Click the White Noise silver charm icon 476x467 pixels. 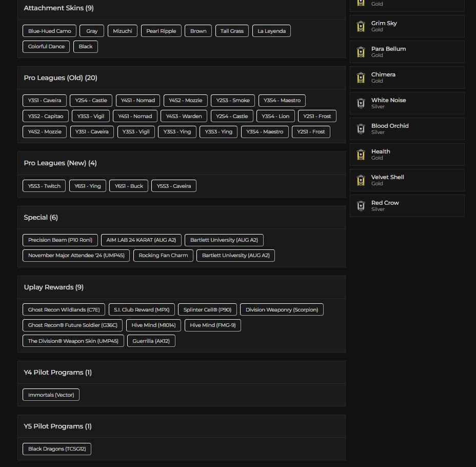click(361, 103)
